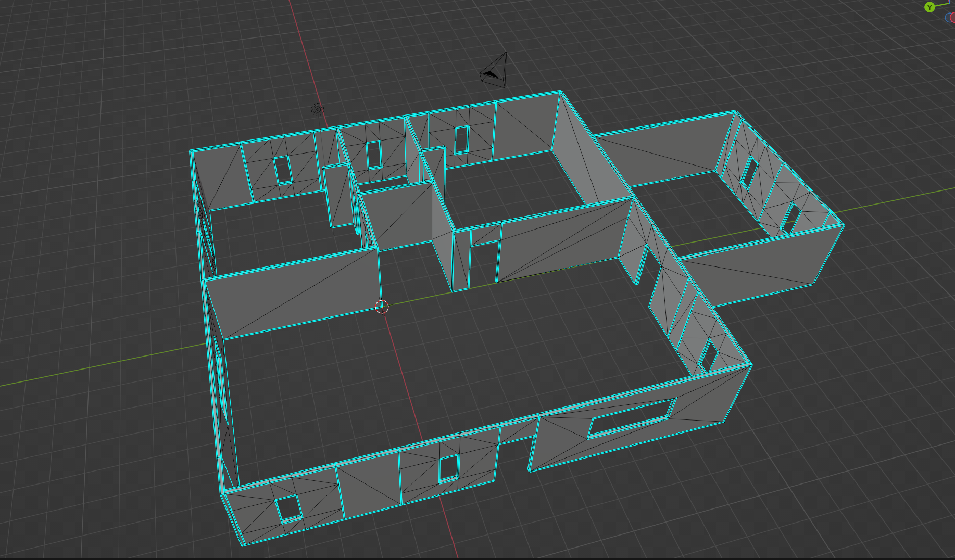Click the 3D cursor at the world origin
Image resolution: width=955 pixels, height=560 pixels.
tap(382, 307)
